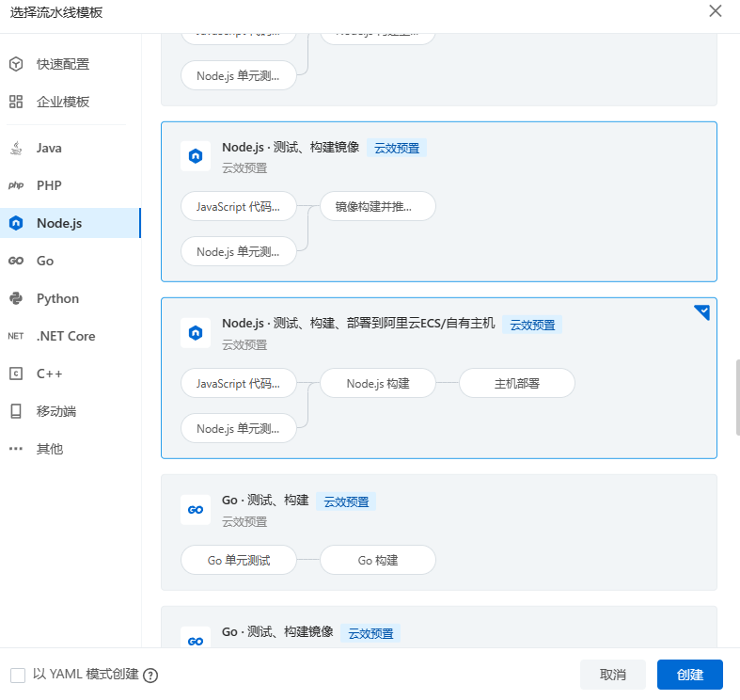The height and width of the screenshot is (700, 740).
Task: Click Node.js icon on 测试、构建镜像 card
Action: tap(196, 156)
